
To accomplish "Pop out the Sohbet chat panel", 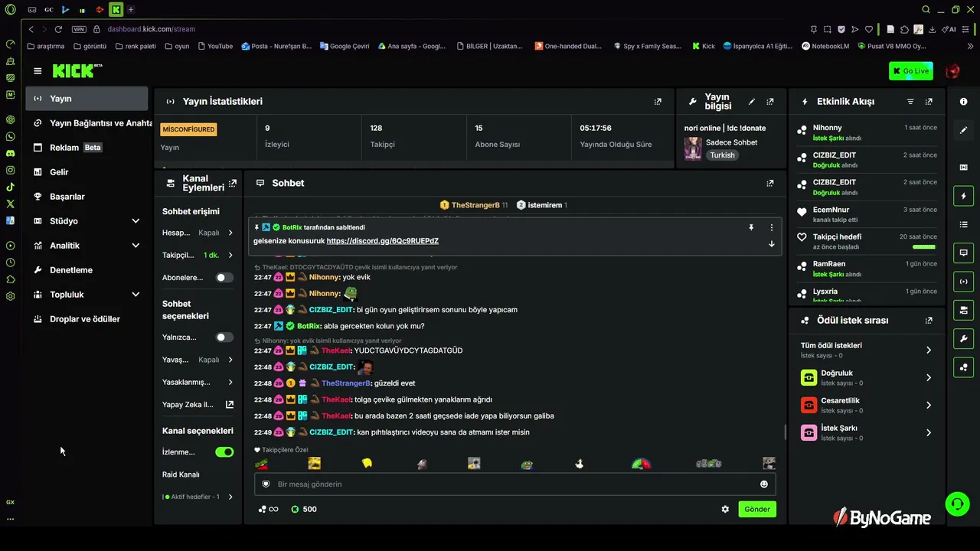I will click(770, 183).
